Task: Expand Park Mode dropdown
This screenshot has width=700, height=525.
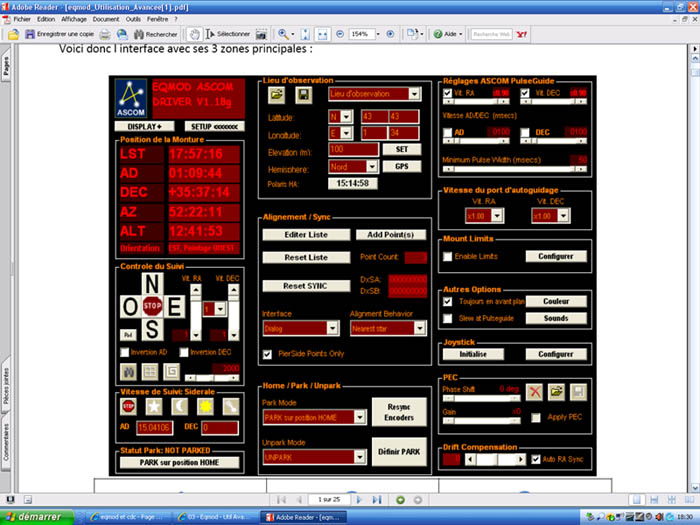Action: pyautogui.click(x=360, y=417)
